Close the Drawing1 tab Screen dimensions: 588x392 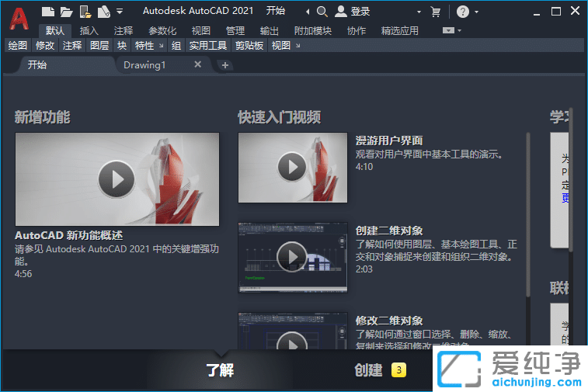tap(197, 64)
